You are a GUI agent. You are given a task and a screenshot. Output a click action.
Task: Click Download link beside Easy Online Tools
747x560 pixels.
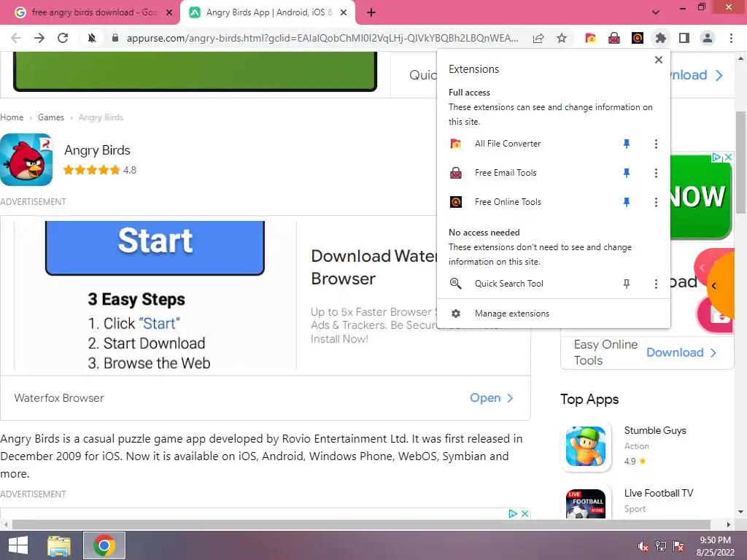pos(681,352)
